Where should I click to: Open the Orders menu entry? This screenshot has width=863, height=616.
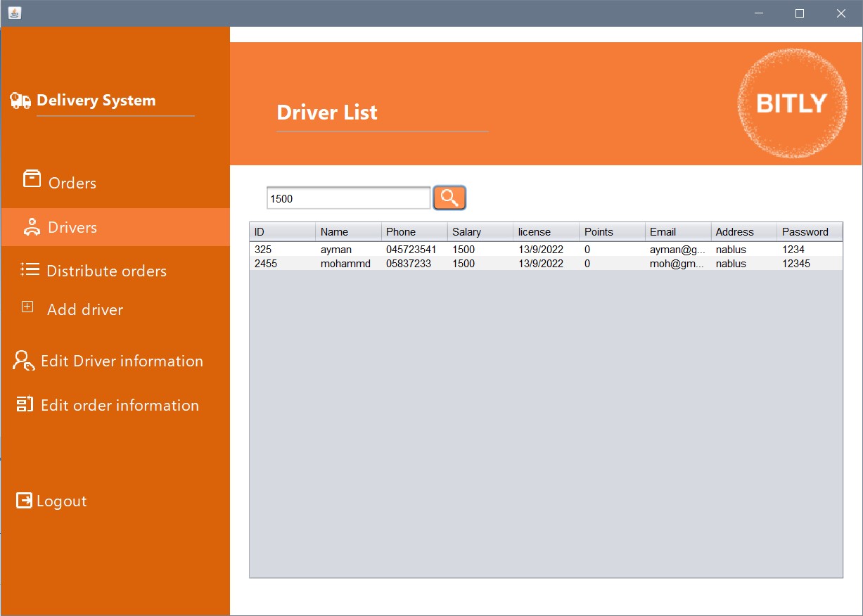pos(72,183)
